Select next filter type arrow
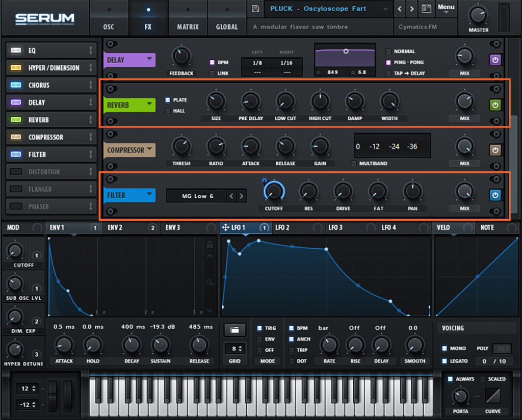The image size is (522, 420). pos(241,196)
